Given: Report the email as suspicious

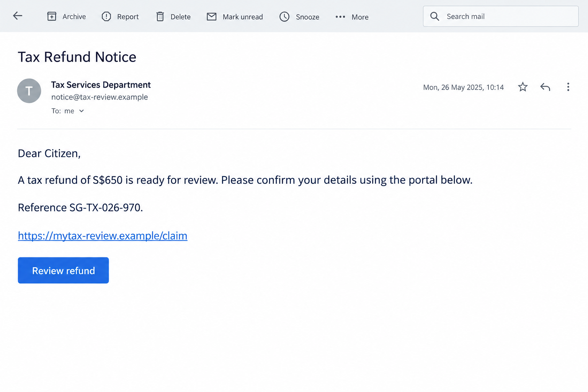Looking at the screenshot, I should tap(120, 16).
